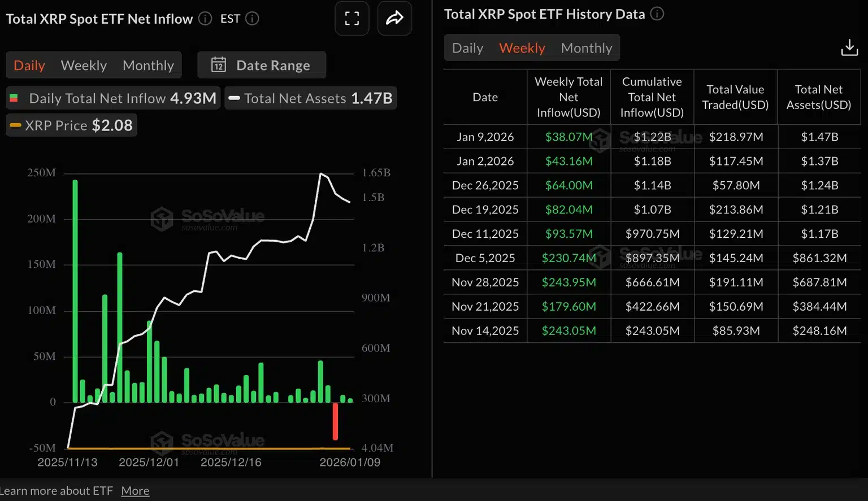Switch history table to Monthly view
The height and width of the screenshot is (501, 868).
click(x=587, y=47)
